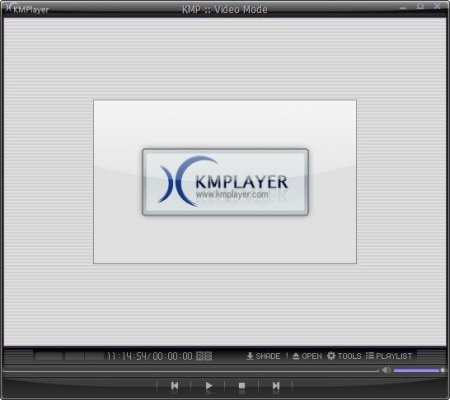This screenshot has height=400, width=450.
Task: Click the seek bar timeline
Action: 191,370
